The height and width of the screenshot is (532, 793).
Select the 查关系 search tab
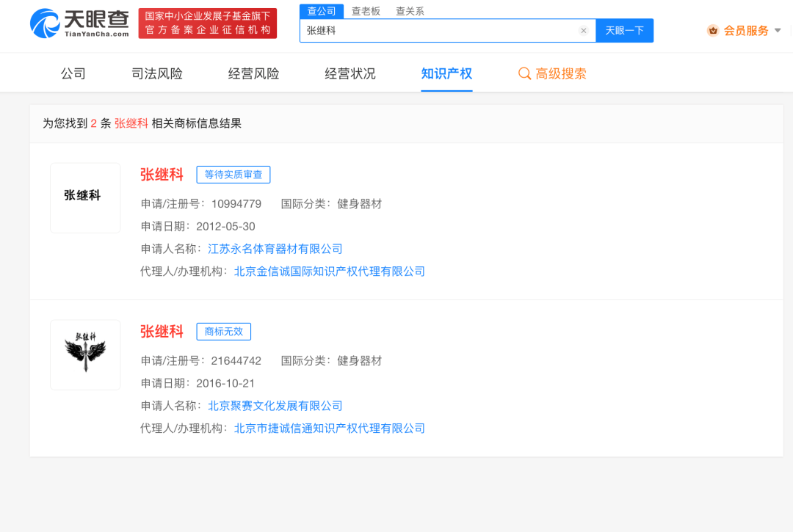(410, 11)
